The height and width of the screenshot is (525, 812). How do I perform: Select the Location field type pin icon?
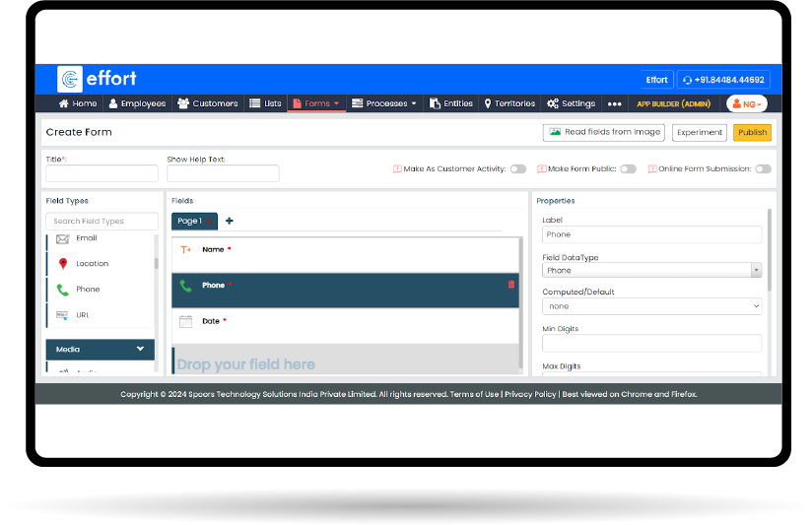[x=63, y=264]
